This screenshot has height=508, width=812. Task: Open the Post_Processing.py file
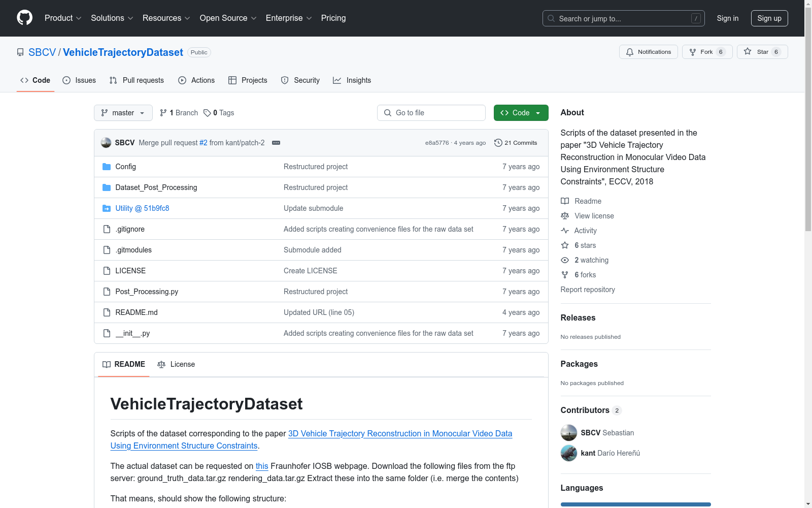[x=147, y=292]
